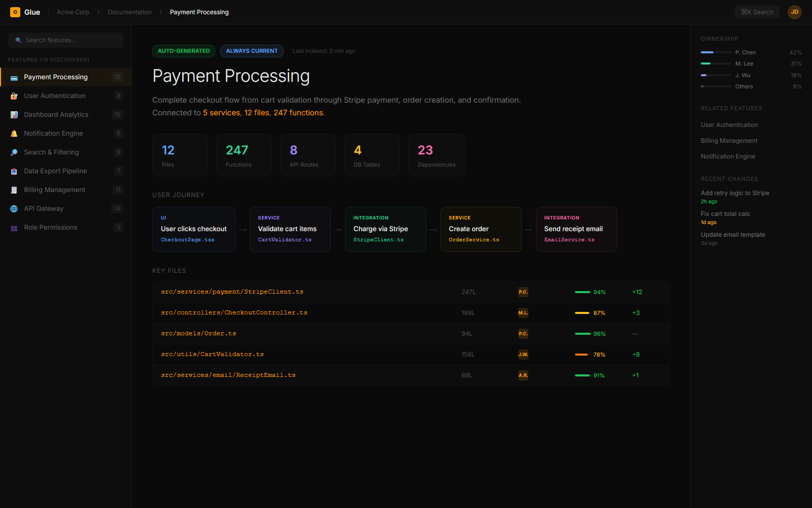Click the Search & Filtering magnifier icon
Image resolution: width=812 pixels, height=508 pixels.
[14, 152]
